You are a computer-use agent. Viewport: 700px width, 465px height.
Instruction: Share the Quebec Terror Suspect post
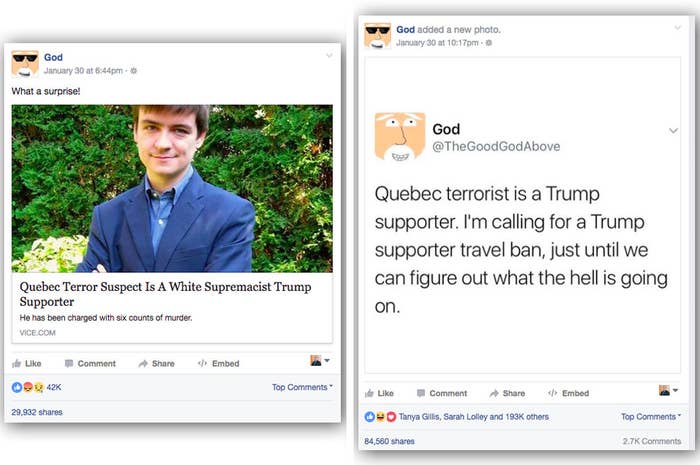(x=157, y=364)
